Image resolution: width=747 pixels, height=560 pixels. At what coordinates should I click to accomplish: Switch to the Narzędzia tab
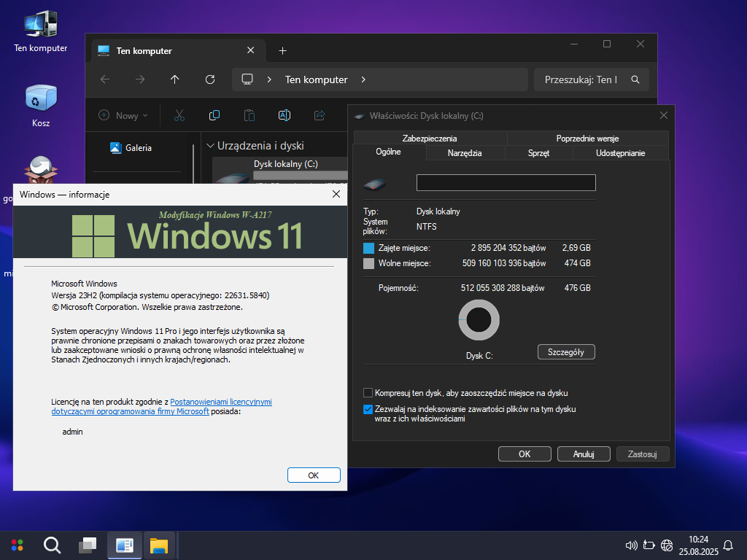(x=465, y=153)
